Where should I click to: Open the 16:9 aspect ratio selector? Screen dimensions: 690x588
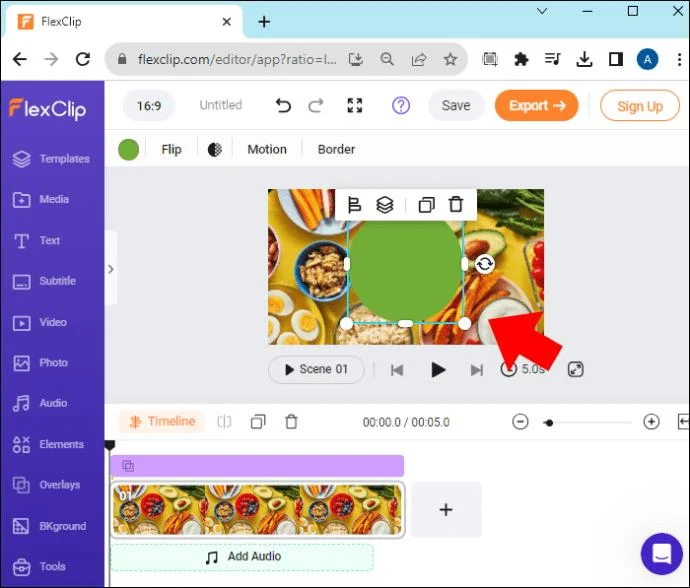click(x=149, y=106)
